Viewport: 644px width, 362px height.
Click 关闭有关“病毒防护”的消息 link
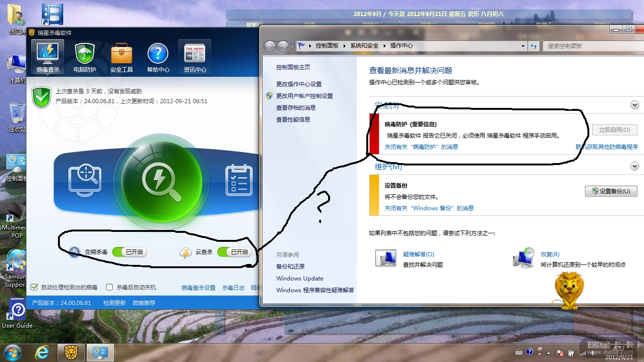coord(421,147)
